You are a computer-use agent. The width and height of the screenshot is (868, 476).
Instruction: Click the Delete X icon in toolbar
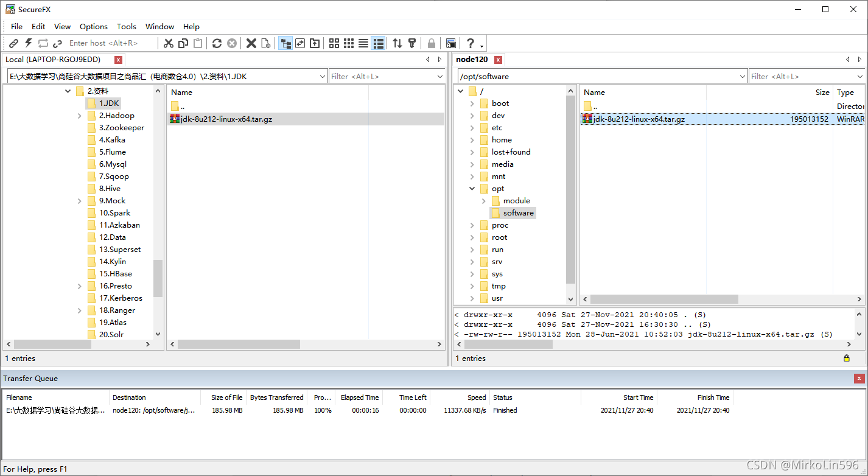coord(251,43)
